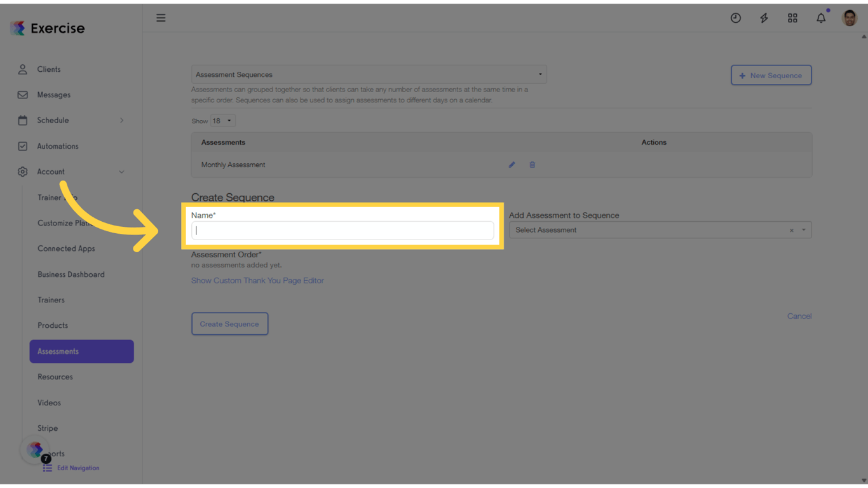Show the Custom Thank You Page Editor
Screen dimensions: 868x488
coord(257,280)
